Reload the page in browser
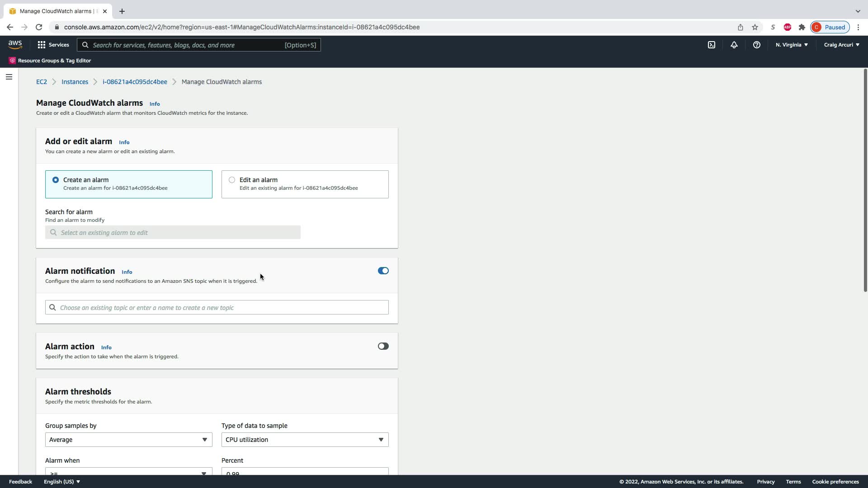868x488 pixels. pyautogui.click(x=39, y=27)
